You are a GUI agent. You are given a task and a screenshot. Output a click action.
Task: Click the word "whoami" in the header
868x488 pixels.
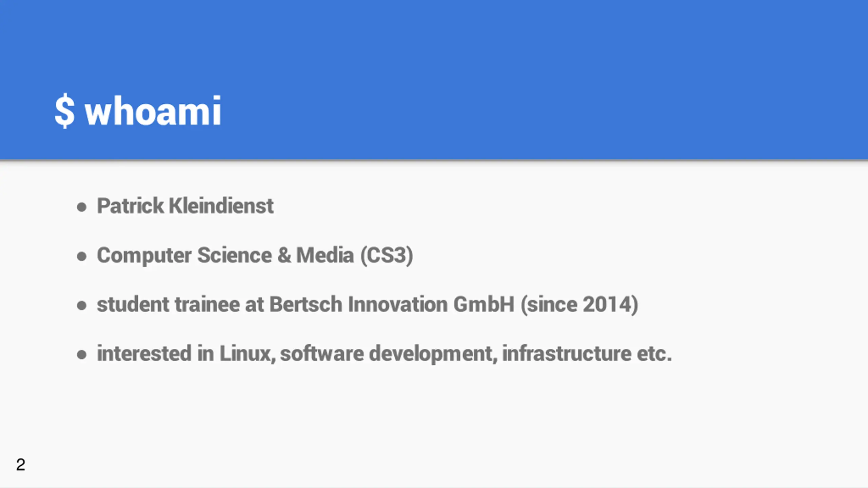click(153, 111)
